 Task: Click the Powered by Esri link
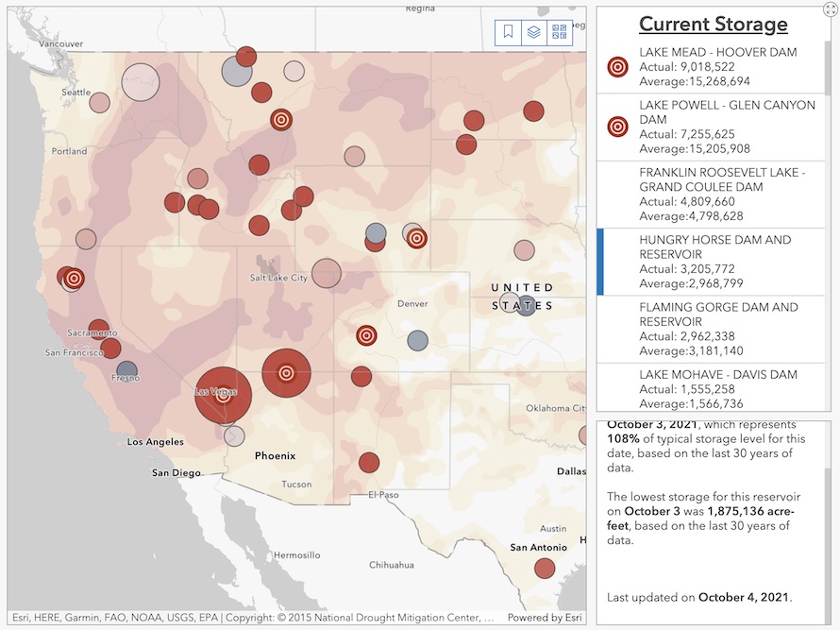point(546,617)
